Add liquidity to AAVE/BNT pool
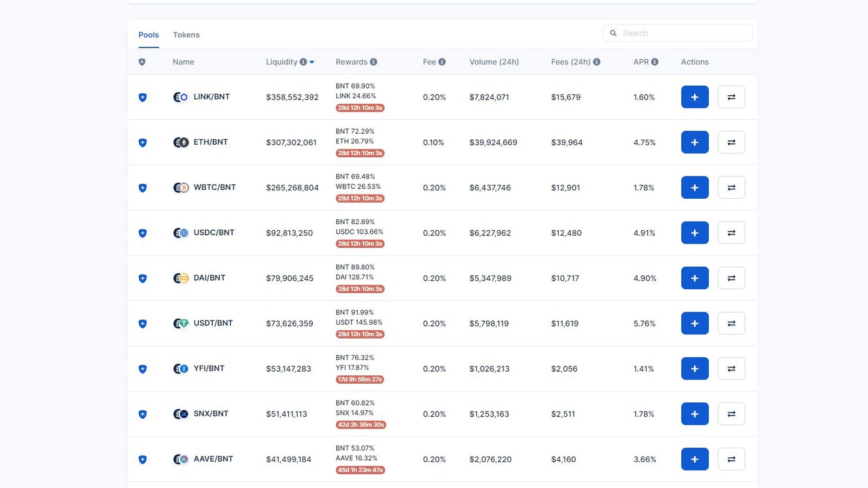This screenshot has width=868, height=488. click(694, 459)
